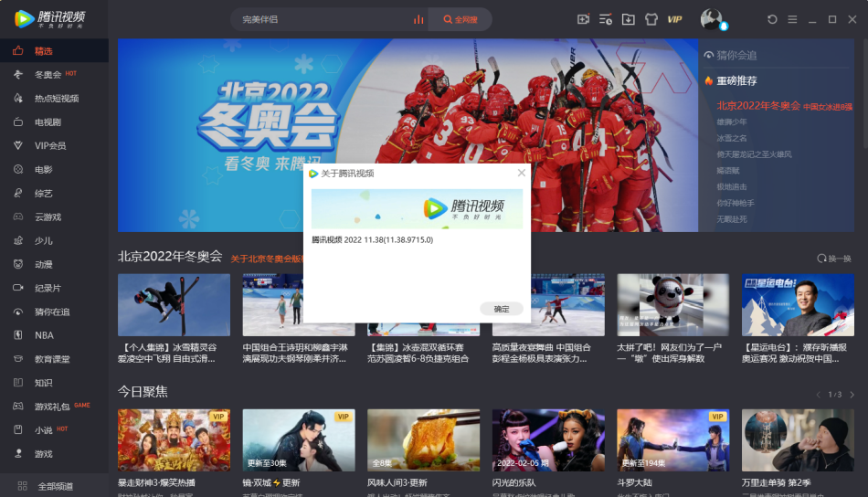Click the 纪录片 camera icon
Image resolution: width=868 pixels, height=497 pixels.
[18, 288]
